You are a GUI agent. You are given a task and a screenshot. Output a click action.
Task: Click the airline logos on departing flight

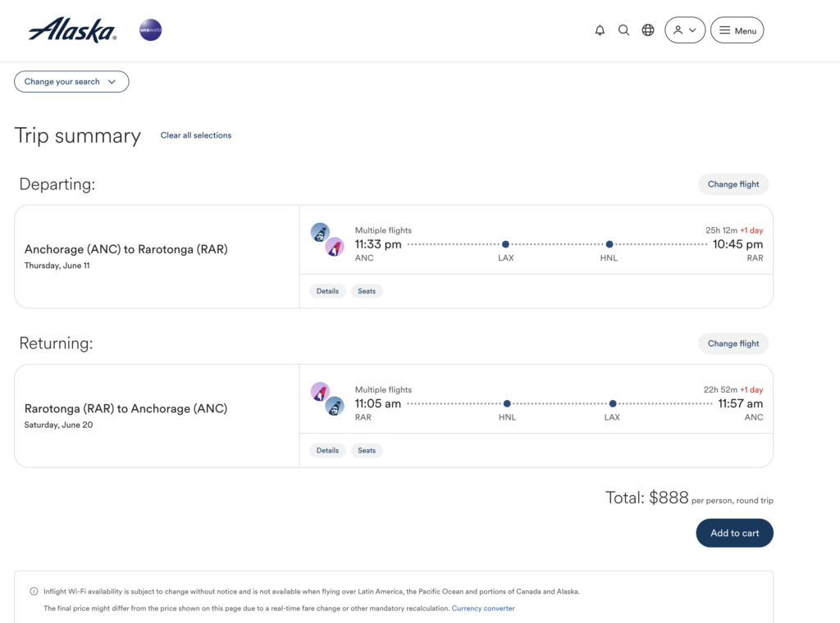[327, 239]
